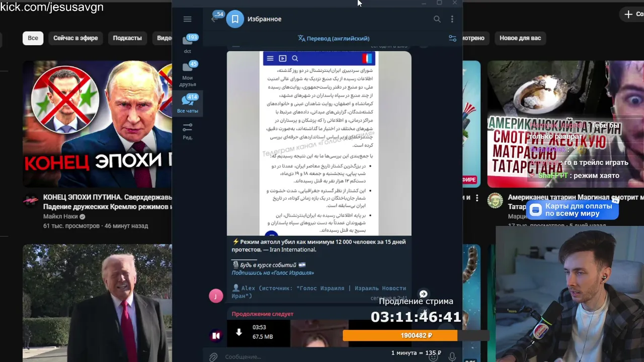Viewport: 644px width, 362px height.
Task: Click the Продолжение следует message heading
Action: tap(263, 314)
